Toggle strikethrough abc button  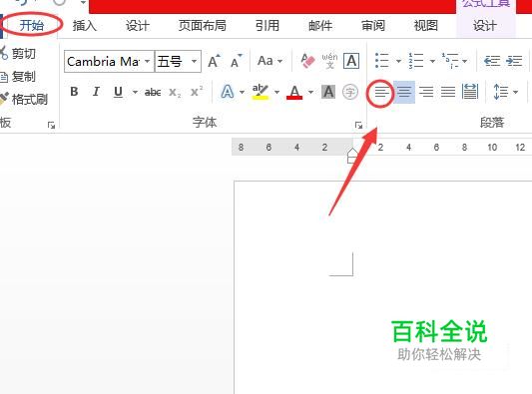(x=153, y=92)
